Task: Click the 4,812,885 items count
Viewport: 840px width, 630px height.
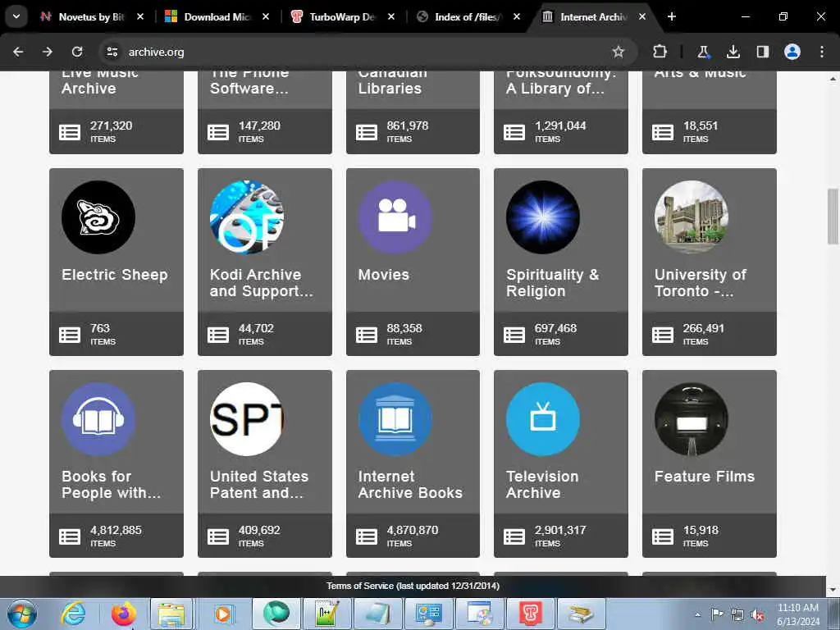Action: [116, 536]
